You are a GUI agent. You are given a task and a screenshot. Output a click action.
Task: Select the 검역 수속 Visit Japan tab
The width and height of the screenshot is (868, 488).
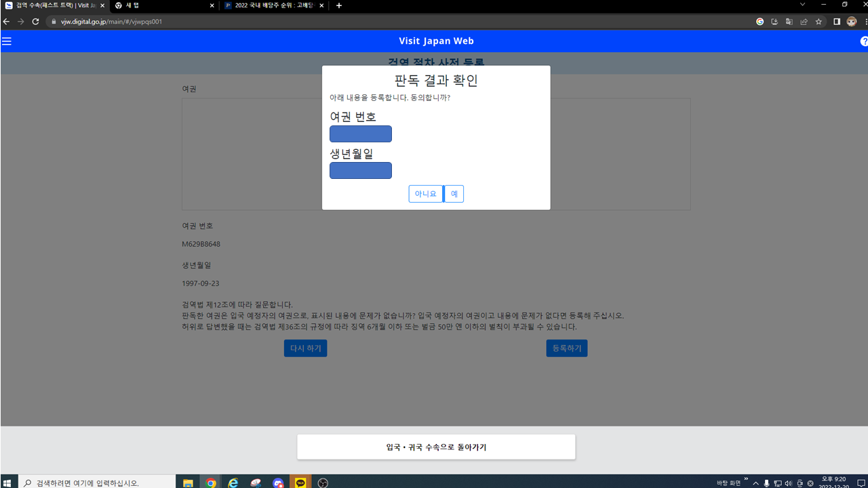click(x=54, y=5)
